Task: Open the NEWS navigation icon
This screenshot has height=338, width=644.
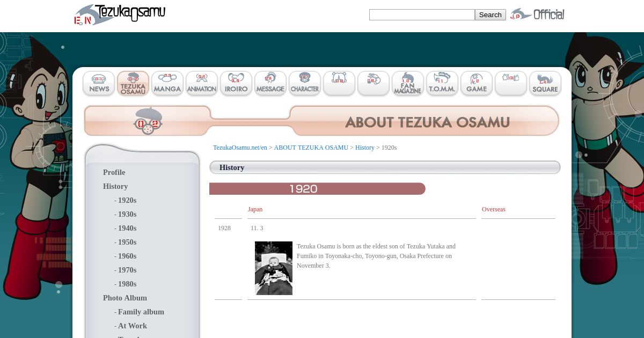Action: (99, 84)
